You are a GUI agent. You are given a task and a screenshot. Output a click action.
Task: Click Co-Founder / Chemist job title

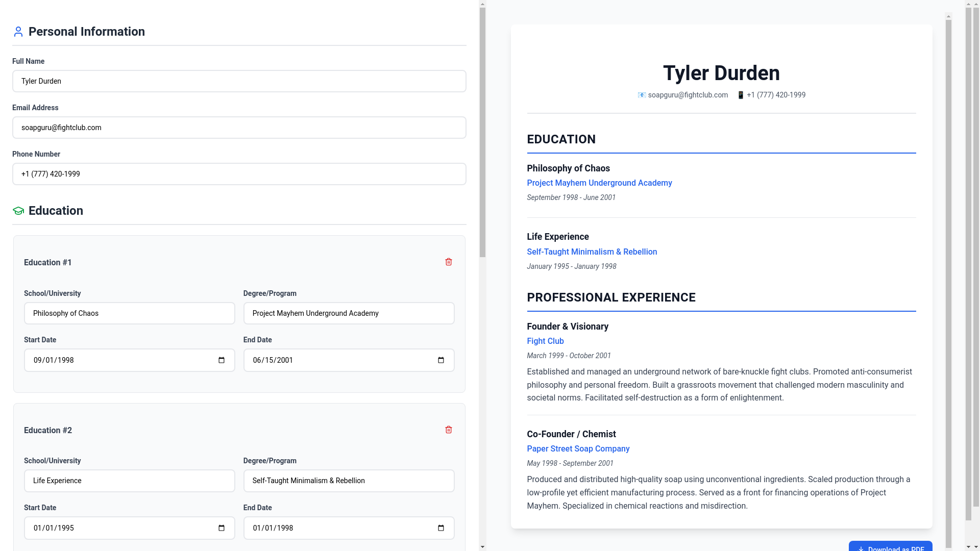(x=571, y=434)
